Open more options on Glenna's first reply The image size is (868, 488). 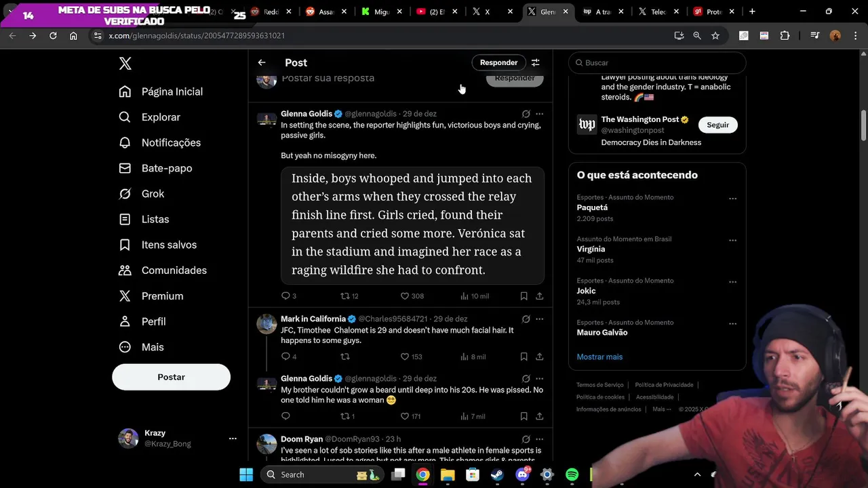[x=540, y=114]
